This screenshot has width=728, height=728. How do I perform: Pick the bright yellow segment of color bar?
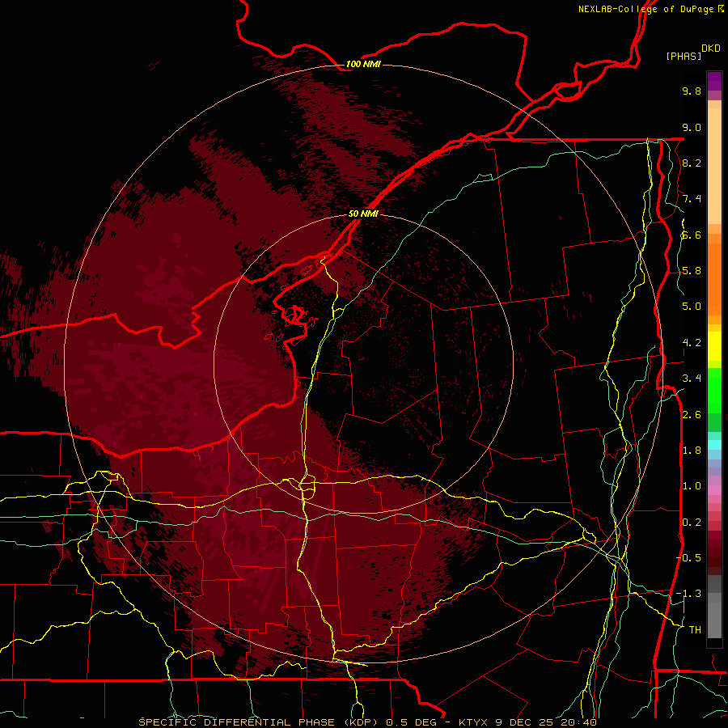pos(714,346)
